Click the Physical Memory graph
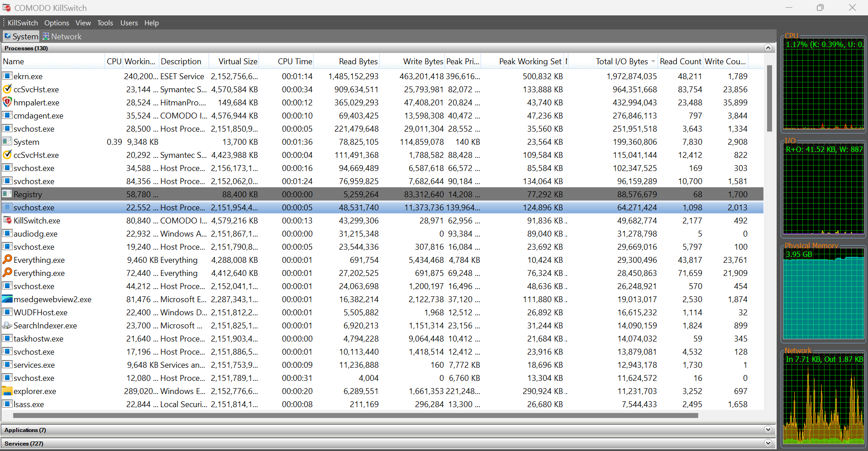 [x=824, y=294]
